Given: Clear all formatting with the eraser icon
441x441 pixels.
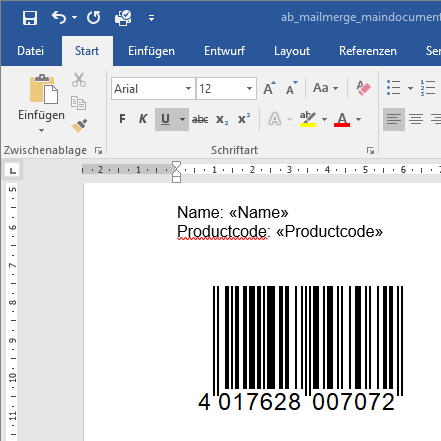Looking at the screenshot, I should (x=363, y=88).
